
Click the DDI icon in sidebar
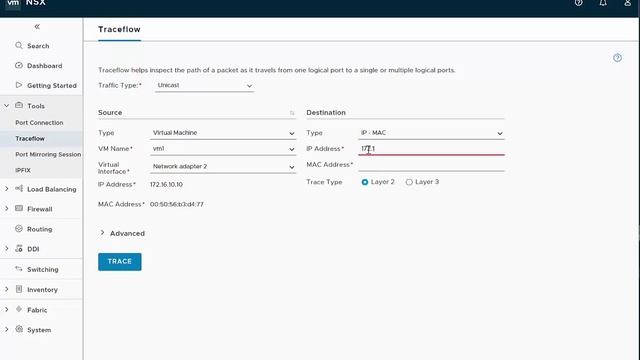(19, 248)
